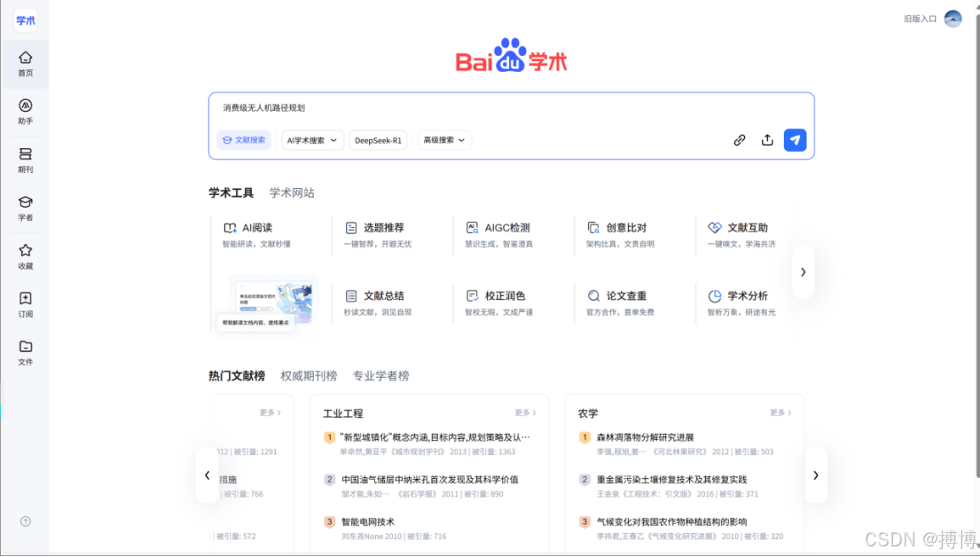Click the 农学 category heading
980x557 pixels.
pyautogui.click(x=588, y=413)
